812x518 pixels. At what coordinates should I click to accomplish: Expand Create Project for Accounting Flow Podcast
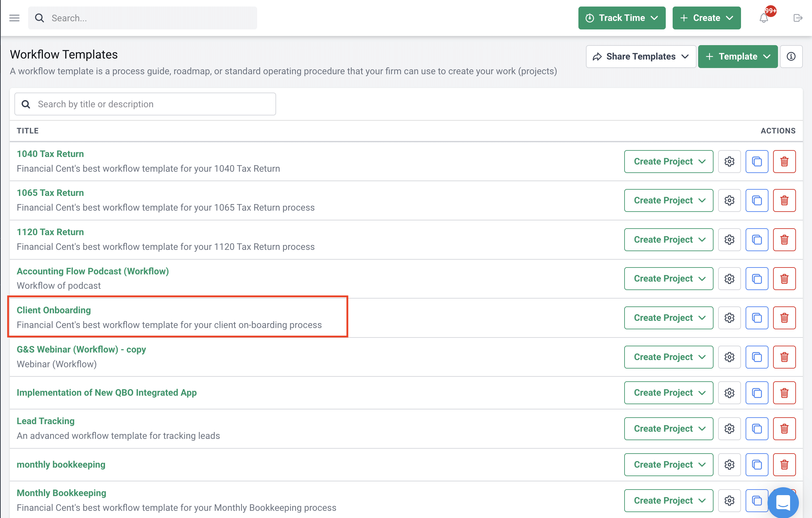click(x=668, y=279)
